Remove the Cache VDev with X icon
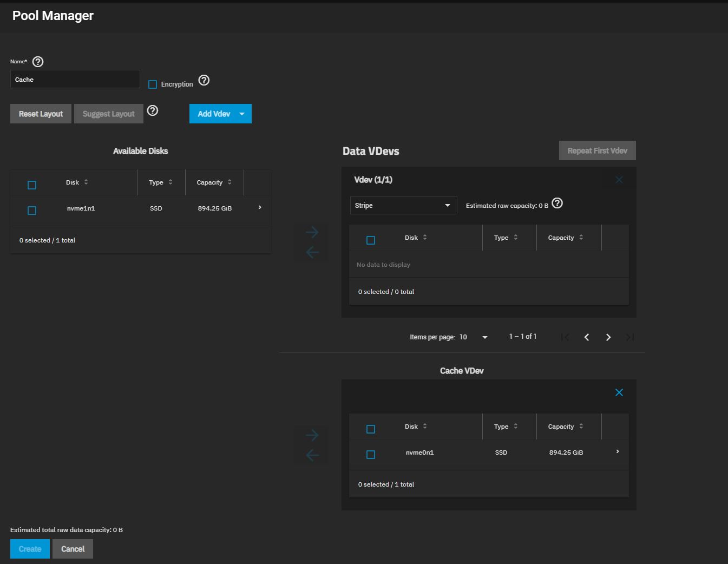This screenshot has width=728, height=564. [x=619, y=392]
